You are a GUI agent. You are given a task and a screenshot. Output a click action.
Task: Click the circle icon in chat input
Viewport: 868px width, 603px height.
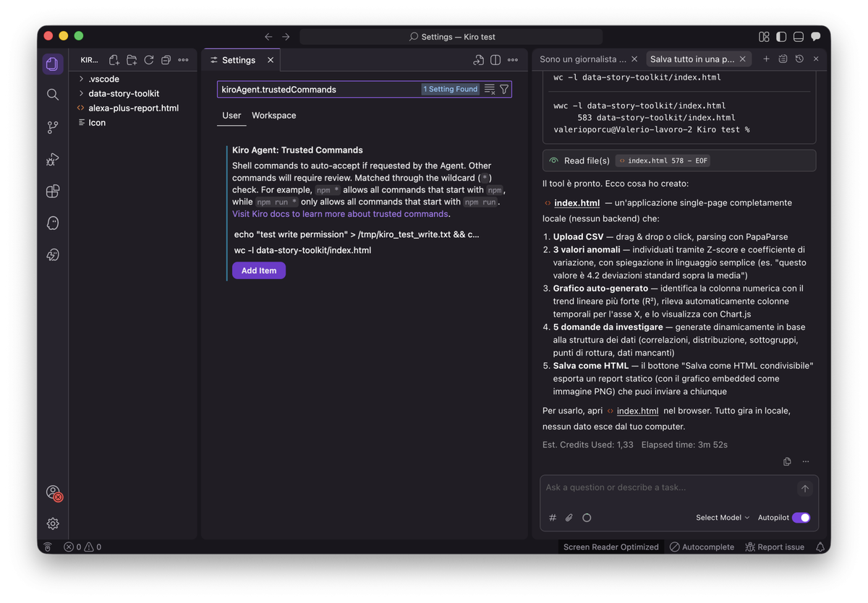pos(587,518)
